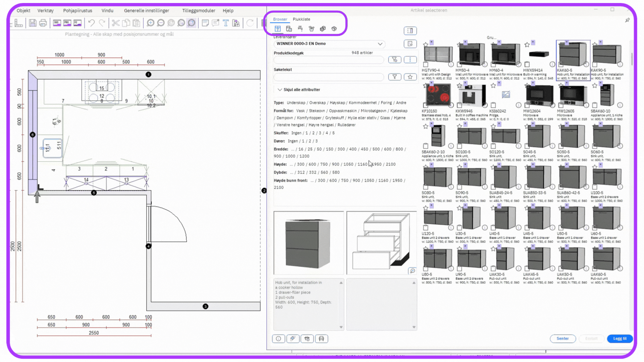Click the print toolbar icon
This screenshot has height=362, width=644.
coord(43,23)
